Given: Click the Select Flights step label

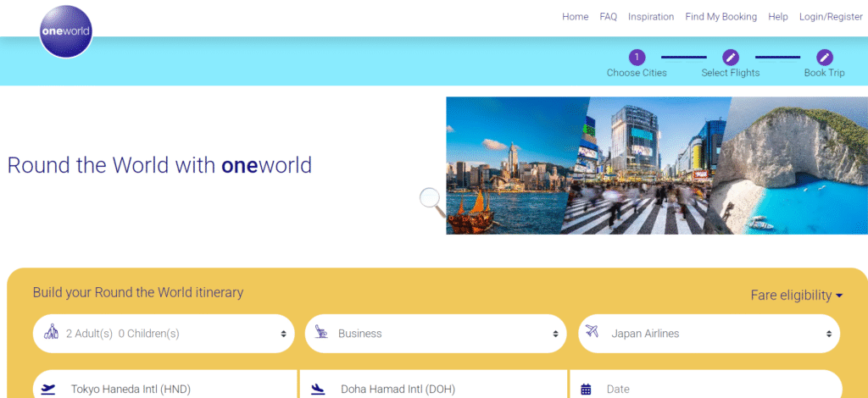Looking at the screenshot, I should click(x=731, y=73).
